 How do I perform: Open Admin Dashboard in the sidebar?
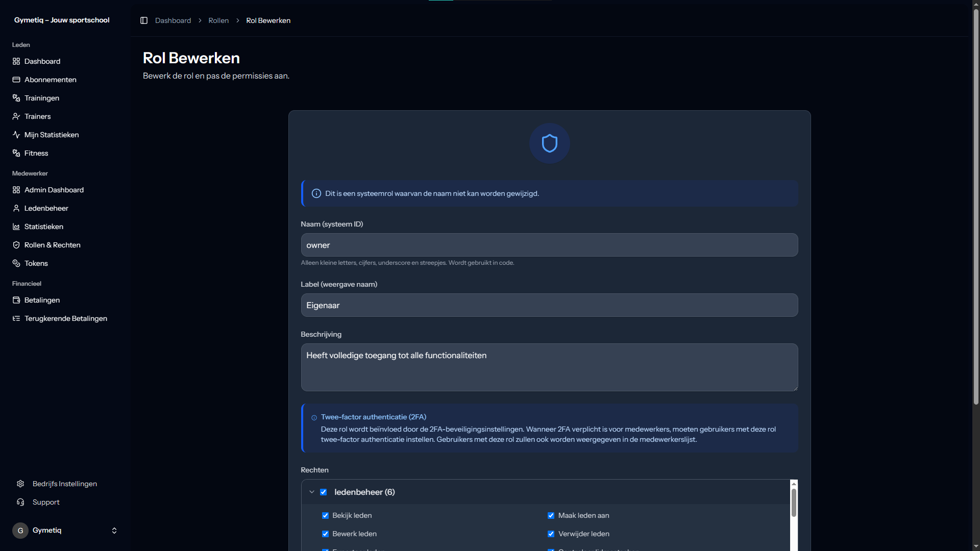point(65,190)
